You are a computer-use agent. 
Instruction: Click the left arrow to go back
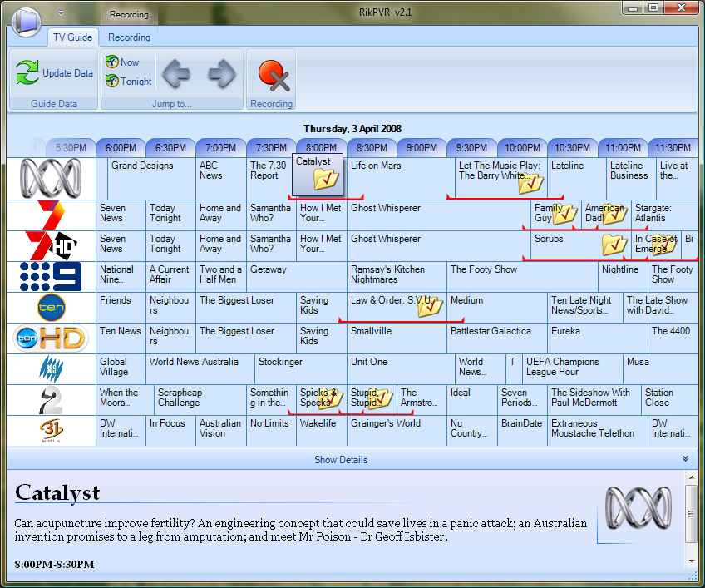coord(175,73)
